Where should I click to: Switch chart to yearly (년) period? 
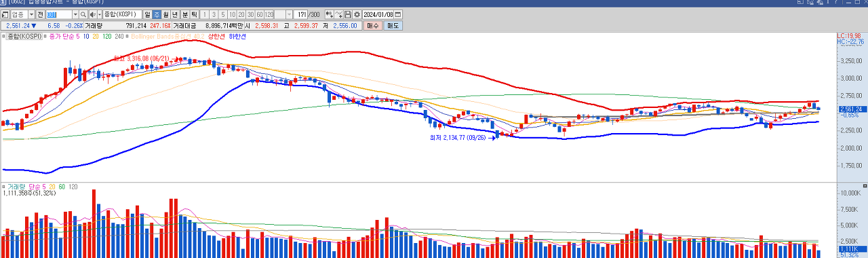tap(175, 14)
